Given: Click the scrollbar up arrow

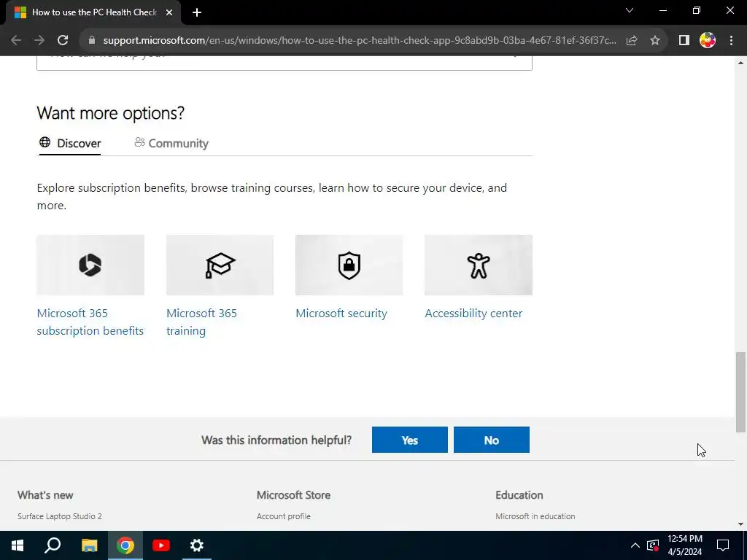Looking at the screenshot, I should point(740,63).
